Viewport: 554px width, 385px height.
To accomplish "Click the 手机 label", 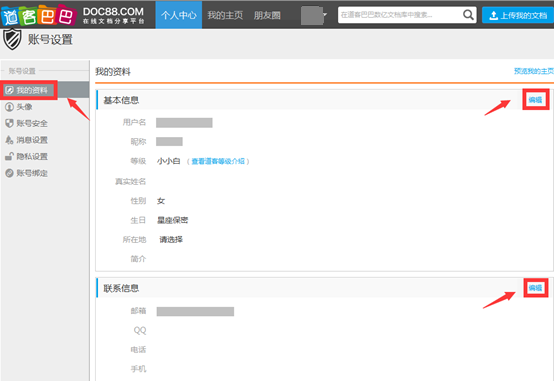I will (138, 369).
